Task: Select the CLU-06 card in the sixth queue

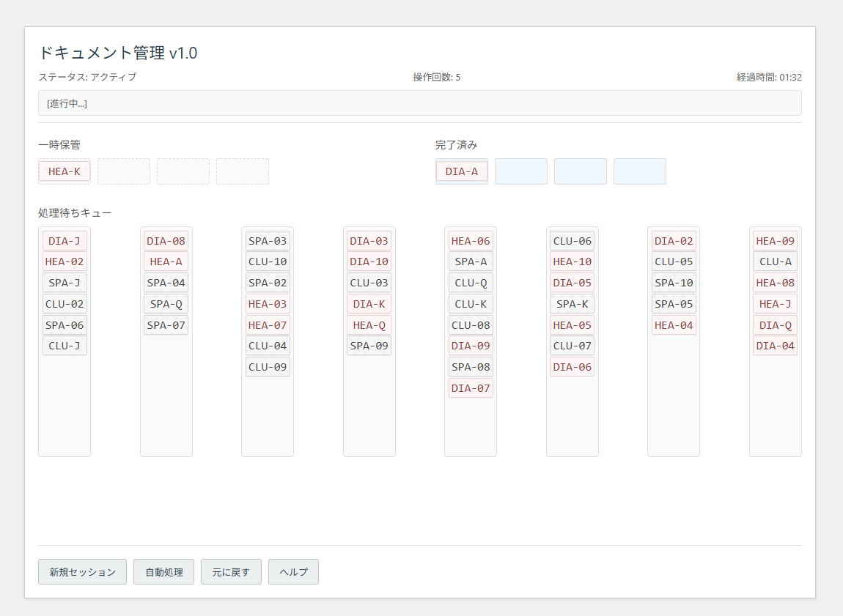Action: 572,240
